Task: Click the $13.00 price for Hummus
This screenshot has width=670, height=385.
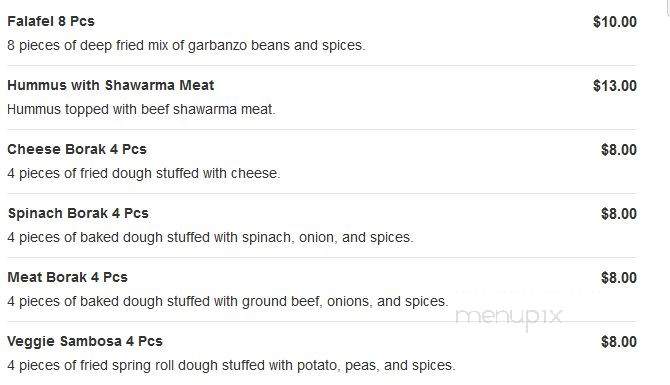Action: click(614, 86)
